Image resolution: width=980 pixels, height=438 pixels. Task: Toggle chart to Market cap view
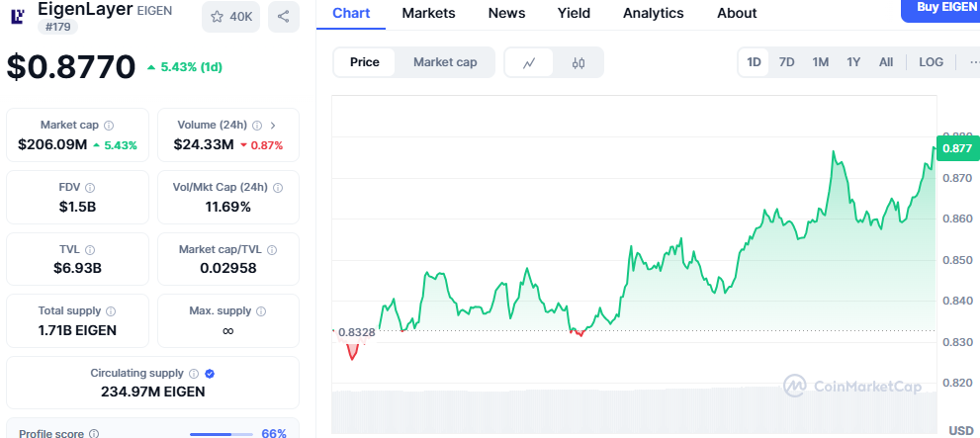445,62
